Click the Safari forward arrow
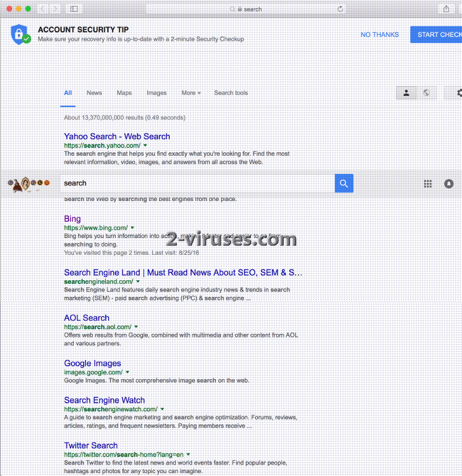Image resolution: width=462 pixels, height=476 pixels. (55, 9)
